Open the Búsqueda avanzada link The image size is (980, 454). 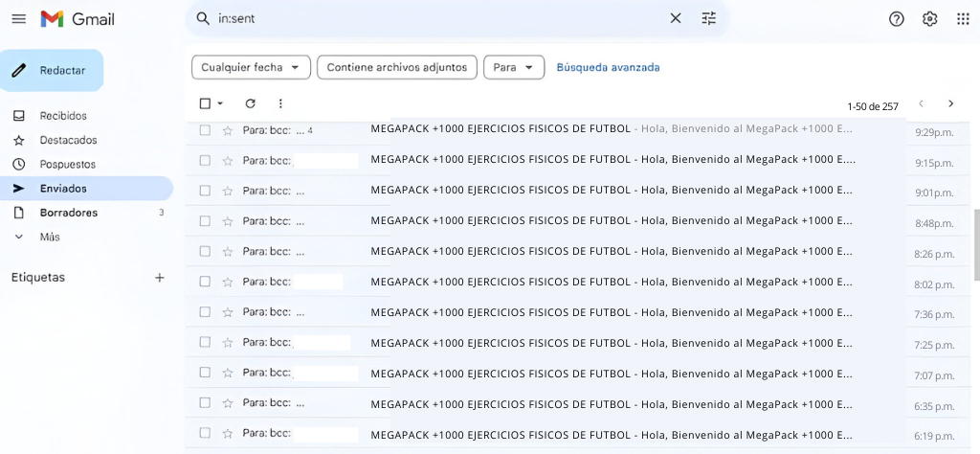(608, 67)
